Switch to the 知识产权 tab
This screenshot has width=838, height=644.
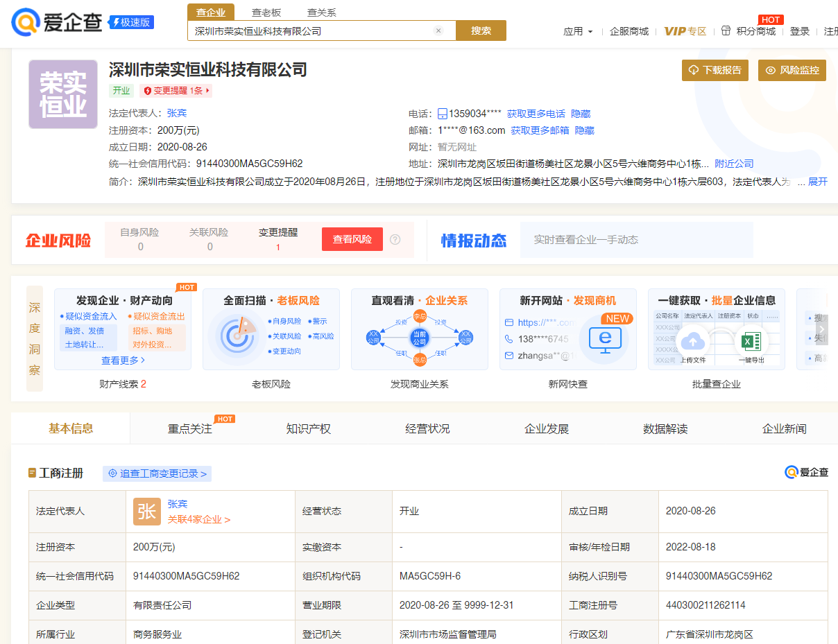click(x=309, y=428)
